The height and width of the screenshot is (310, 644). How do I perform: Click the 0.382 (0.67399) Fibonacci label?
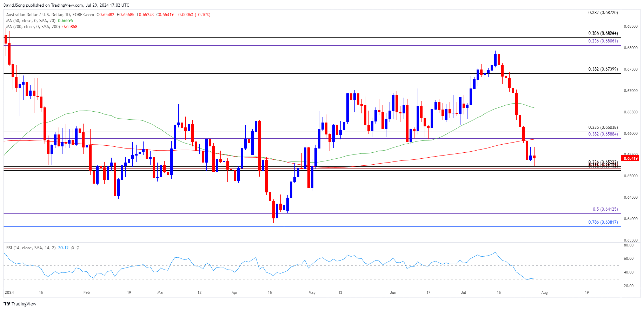[603, 69]
